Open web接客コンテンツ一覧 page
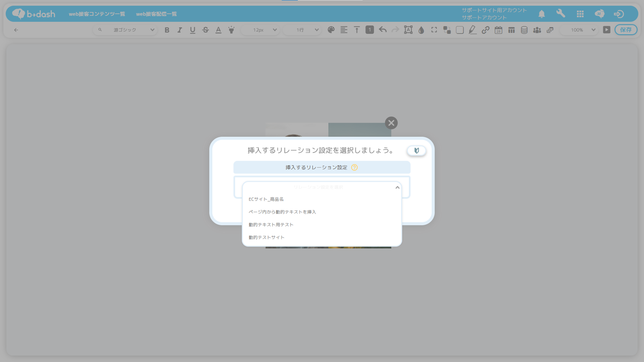This screenshot has width=644, height=362. [x=97, y=14]
